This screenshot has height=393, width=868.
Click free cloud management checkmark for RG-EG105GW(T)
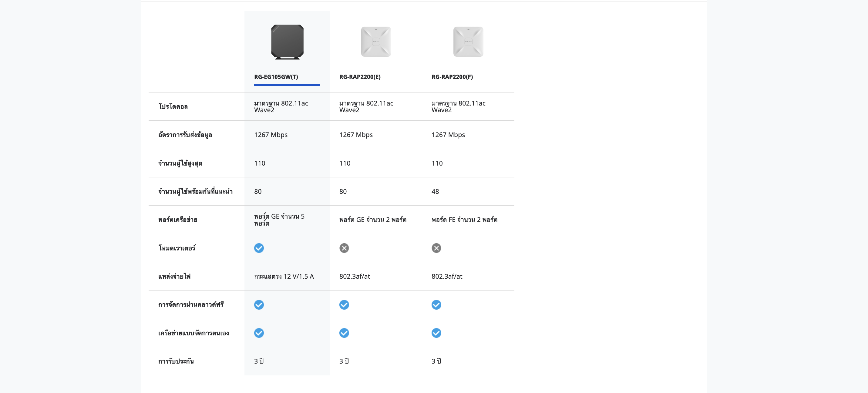(x=259, y=305)
